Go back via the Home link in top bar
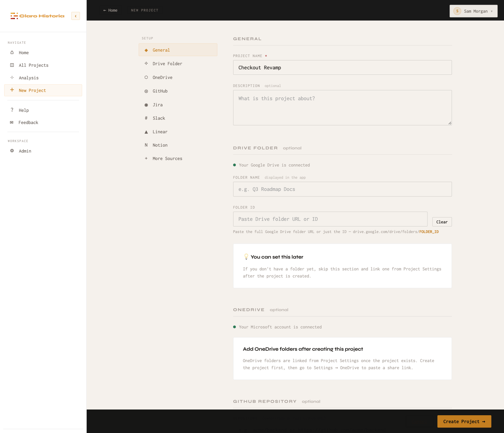 point(110,10)
